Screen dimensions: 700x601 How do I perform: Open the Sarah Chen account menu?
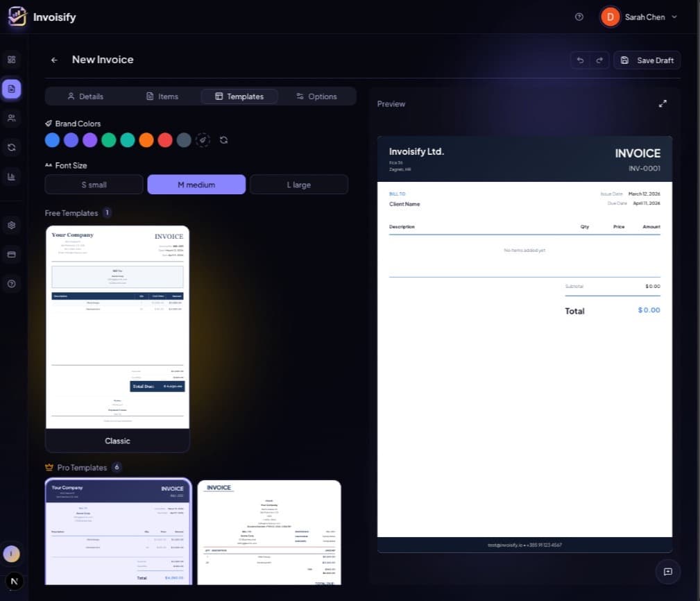click(x=639, y=17)
